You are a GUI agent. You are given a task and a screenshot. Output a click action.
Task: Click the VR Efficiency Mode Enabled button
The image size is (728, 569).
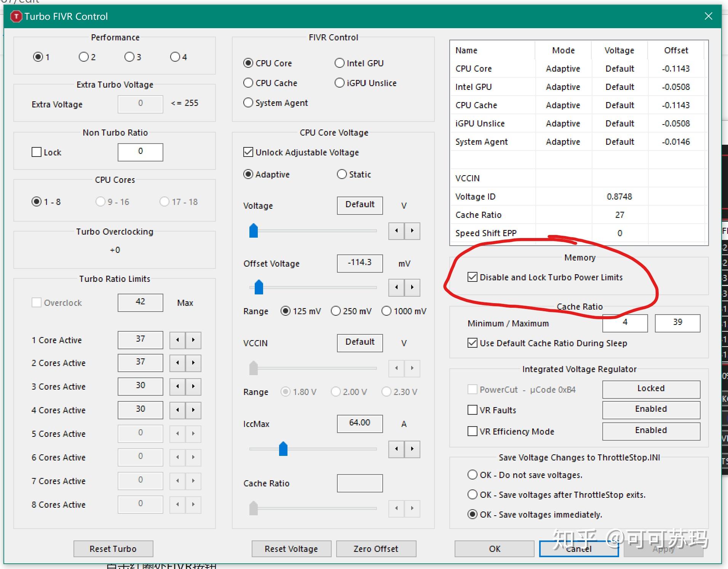[651, 431]
